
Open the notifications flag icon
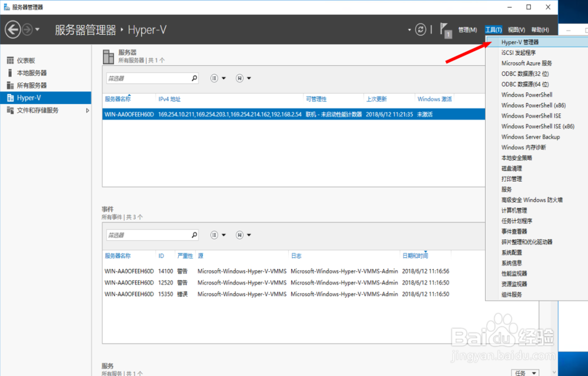click(x=446, y=30)
